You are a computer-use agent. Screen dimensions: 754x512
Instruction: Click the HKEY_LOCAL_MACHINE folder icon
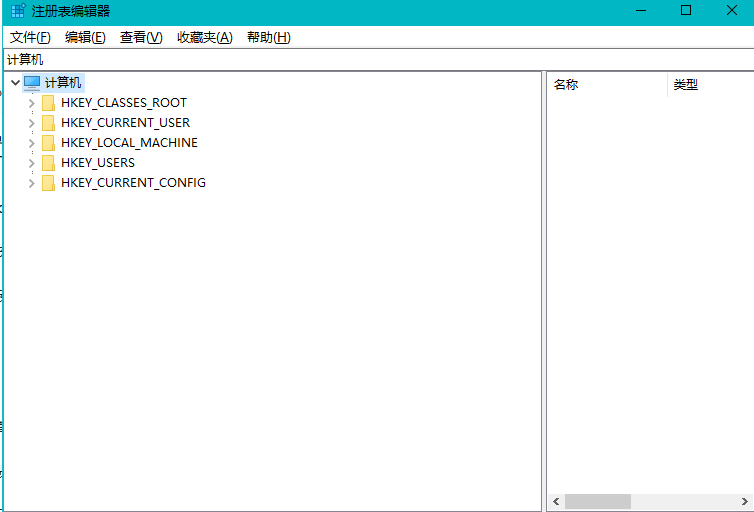48,143
